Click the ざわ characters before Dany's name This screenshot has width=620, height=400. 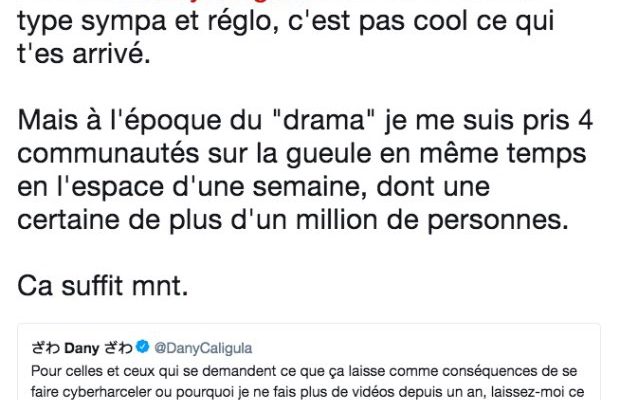[x=46, y=348]
